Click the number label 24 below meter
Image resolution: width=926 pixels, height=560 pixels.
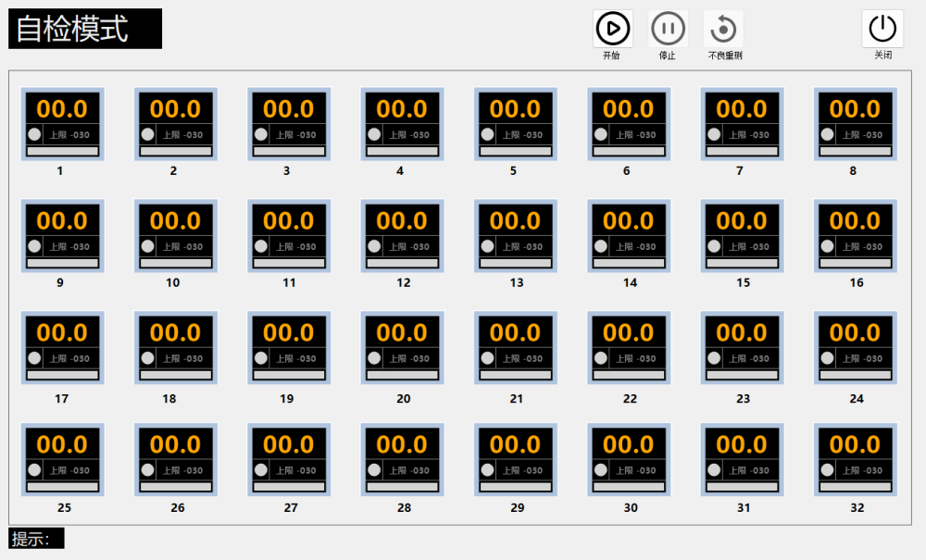(x=856, y=399)
